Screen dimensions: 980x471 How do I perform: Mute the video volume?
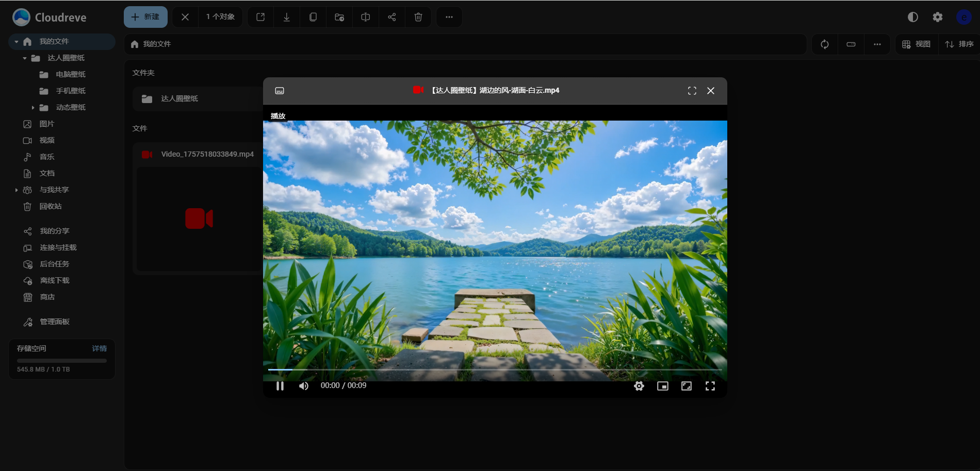304,386
